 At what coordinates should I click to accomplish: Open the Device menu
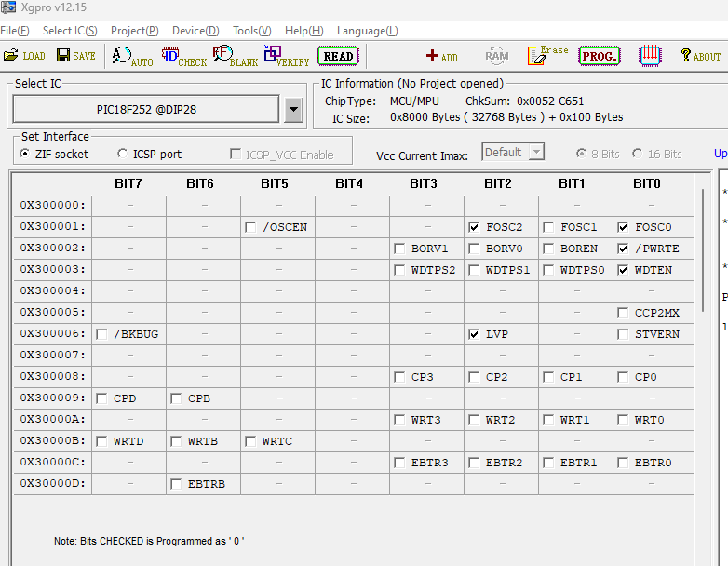[195, 31]
